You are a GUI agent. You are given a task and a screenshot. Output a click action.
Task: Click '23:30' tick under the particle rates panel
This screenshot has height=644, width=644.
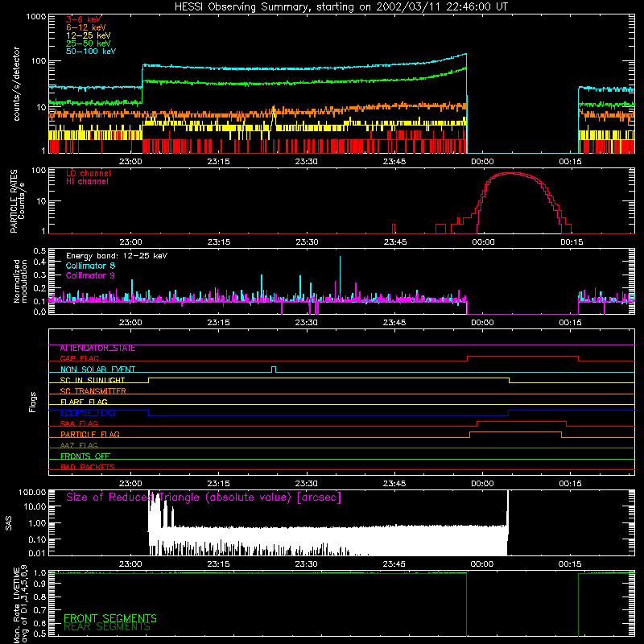point(307,242)
